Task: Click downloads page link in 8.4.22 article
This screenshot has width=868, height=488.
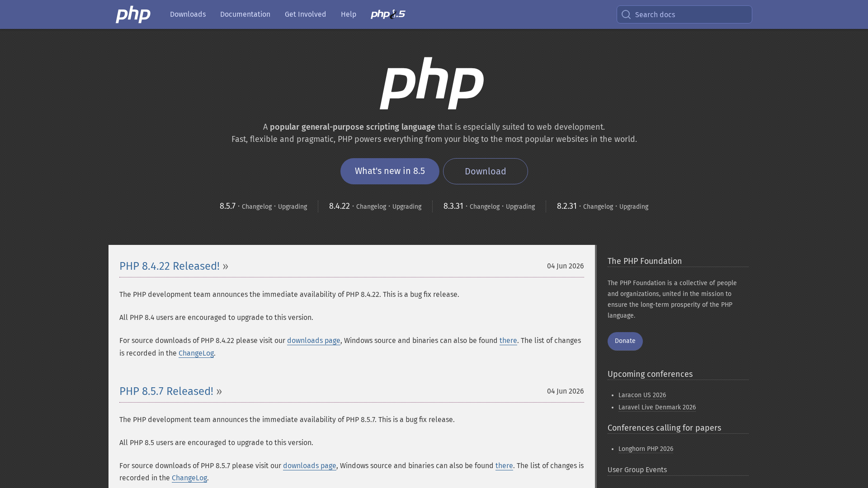Action: coord(314,341)
